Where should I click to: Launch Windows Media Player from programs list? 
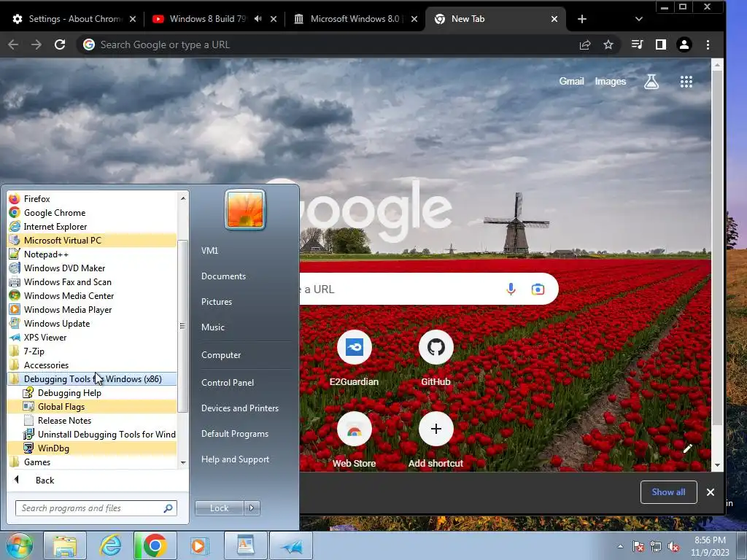click(x=92, y=309)
